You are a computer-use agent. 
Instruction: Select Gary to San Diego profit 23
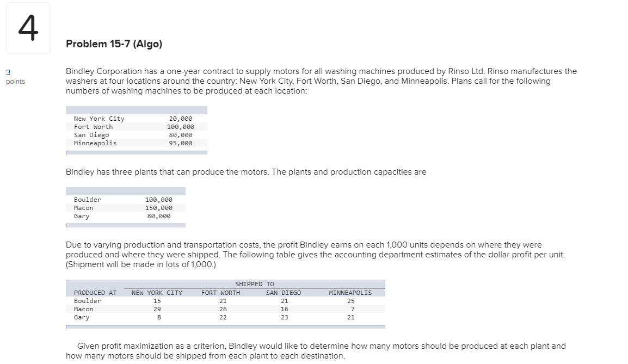point(285,317)
